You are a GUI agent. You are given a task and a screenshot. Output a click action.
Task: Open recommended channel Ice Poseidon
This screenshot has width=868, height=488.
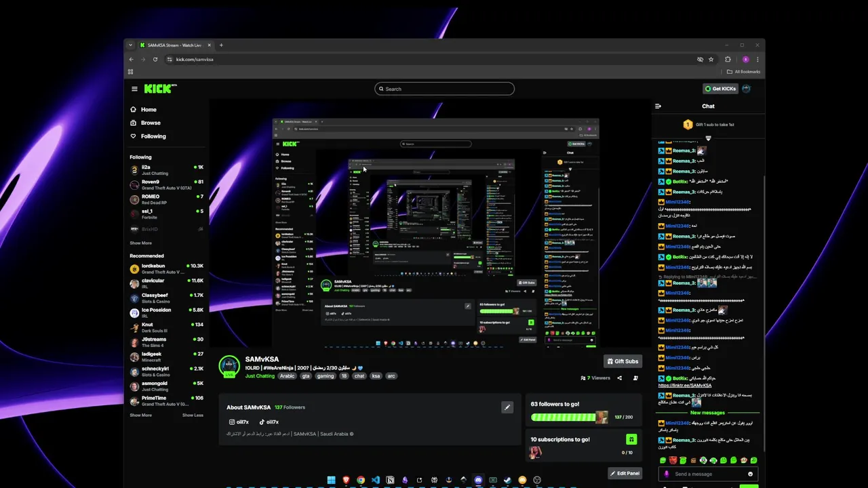pos(167,312)
